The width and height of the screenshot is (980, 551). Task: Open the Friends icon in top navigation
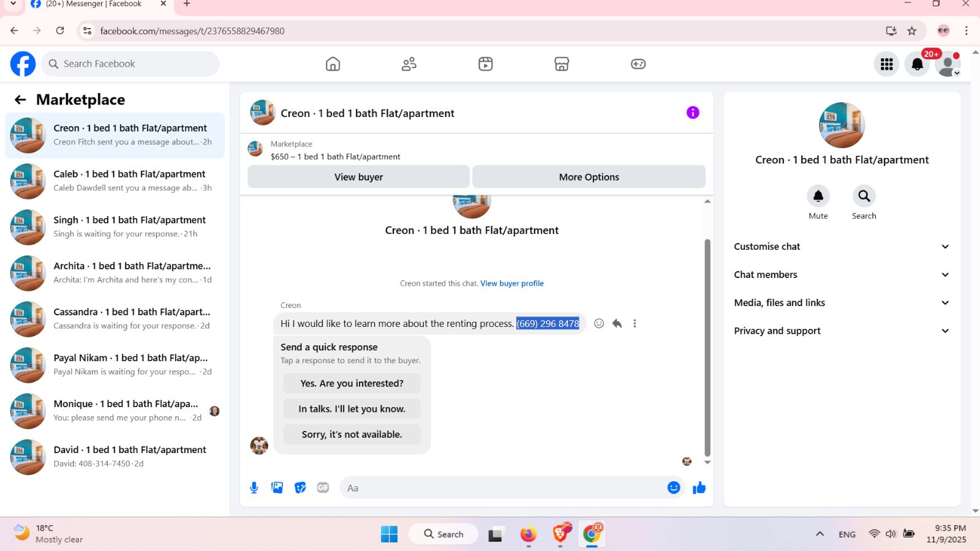pyautogui.click(x=409, y=64)
